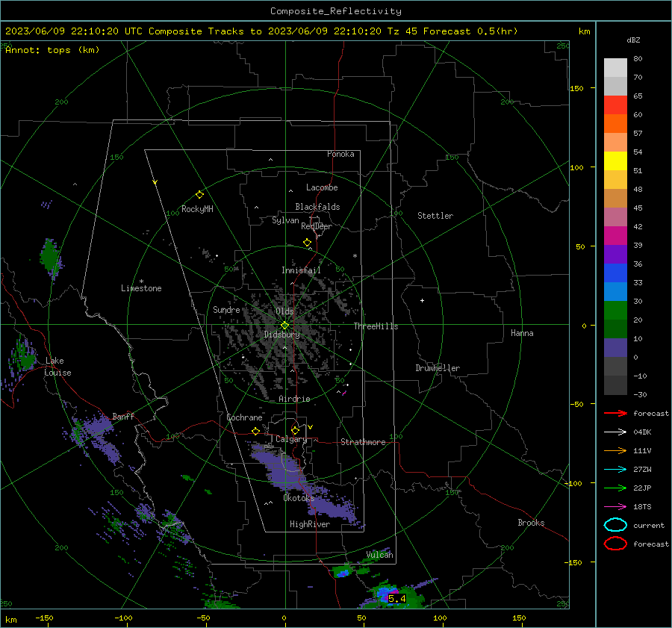Select the indigo 10 dBZ color swatch
The image size is (672, 628).
pyautogui.click(x=615, y=347)
